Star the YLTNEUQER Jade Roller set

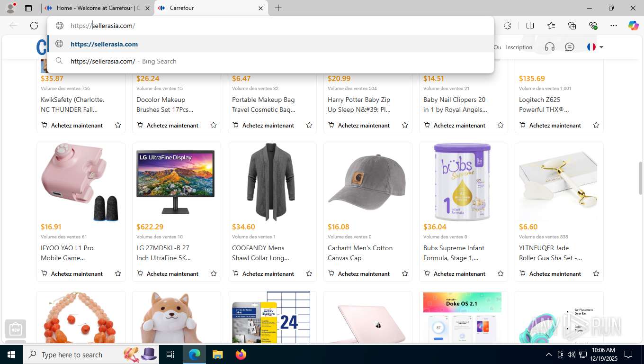coord(596,273)
